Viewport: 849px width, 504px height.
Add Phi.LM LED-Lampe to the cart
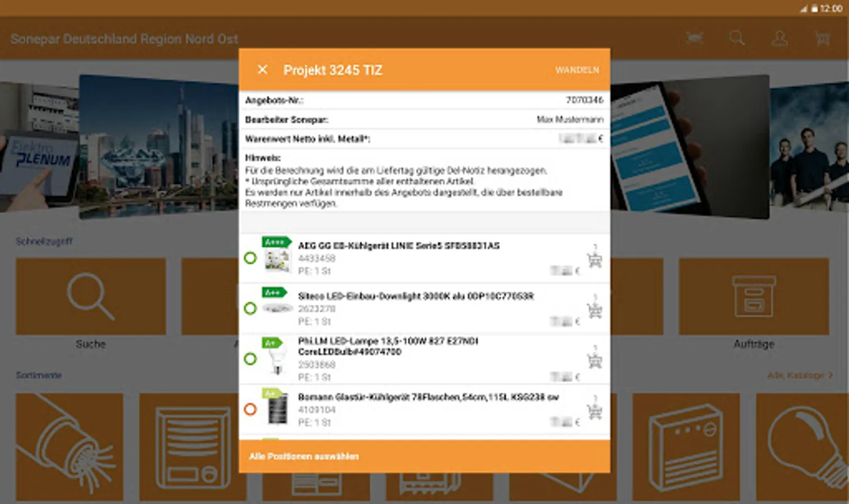tap(595, 361)
